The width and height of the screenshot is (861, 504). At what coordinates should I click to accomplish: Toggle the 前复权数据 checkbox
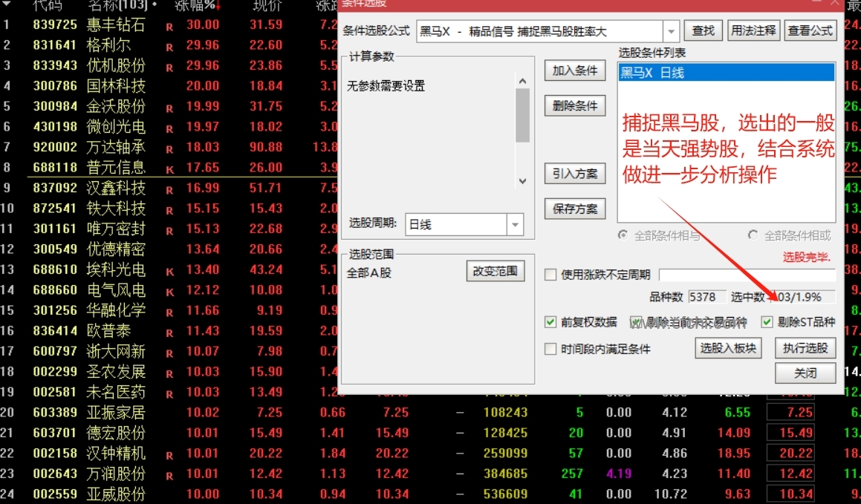pyautogui.click(x=550, y=322)
